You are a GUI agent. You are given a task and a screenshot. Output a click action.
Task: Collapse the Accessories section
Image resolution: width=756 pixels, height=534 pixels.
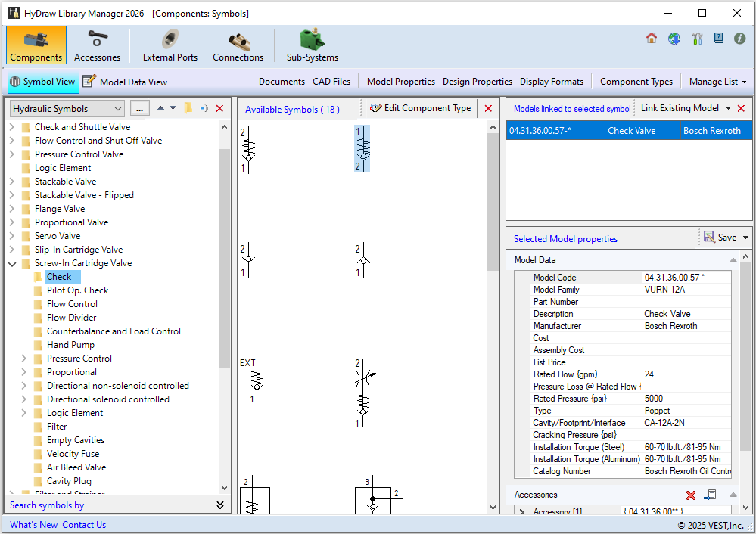pyautogui.click(x=733, y=495)
